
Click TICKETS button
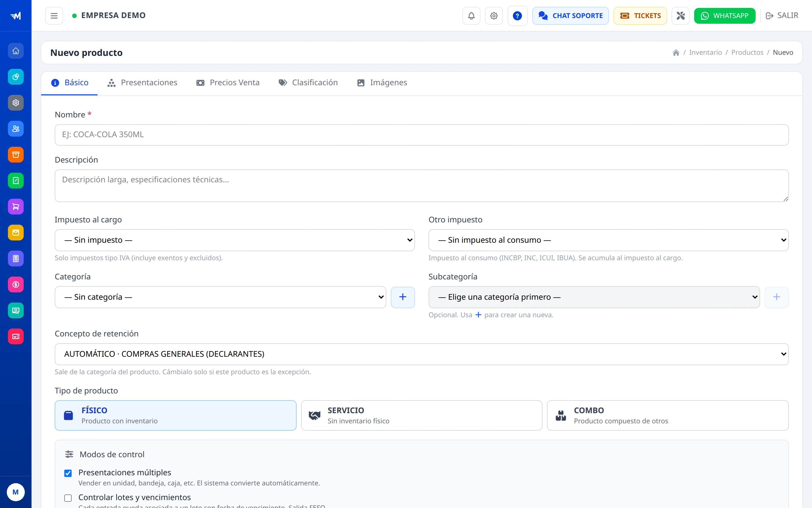tap(640, 16)
